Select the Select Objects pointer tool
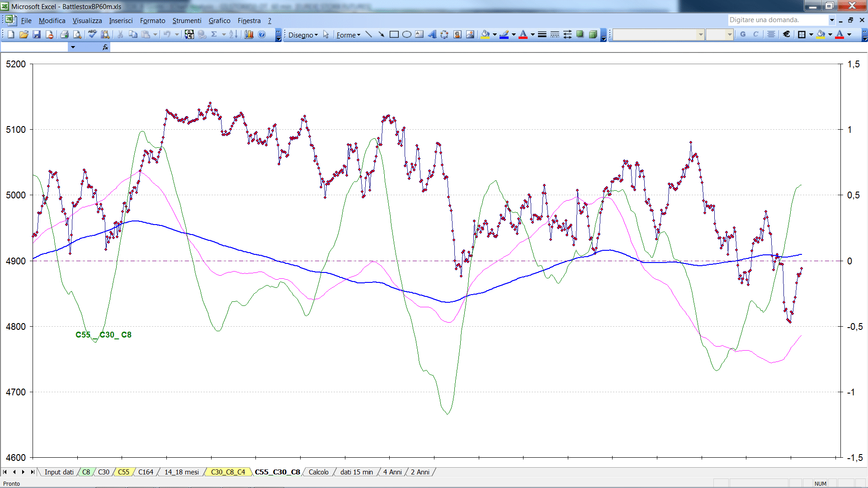The height and width of the screenshot is (488, 868). click(x=326, y=35)
